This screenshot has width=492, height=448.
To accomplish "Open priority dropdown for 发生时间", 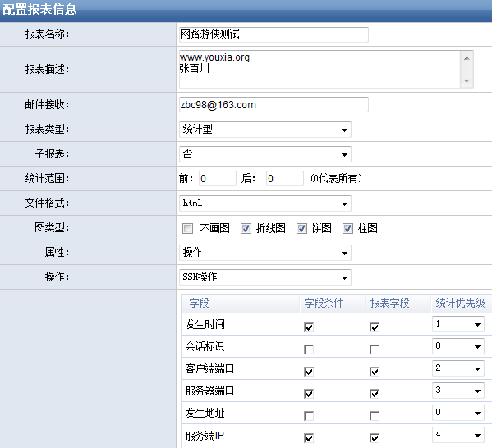I will [x=458, y=324].
